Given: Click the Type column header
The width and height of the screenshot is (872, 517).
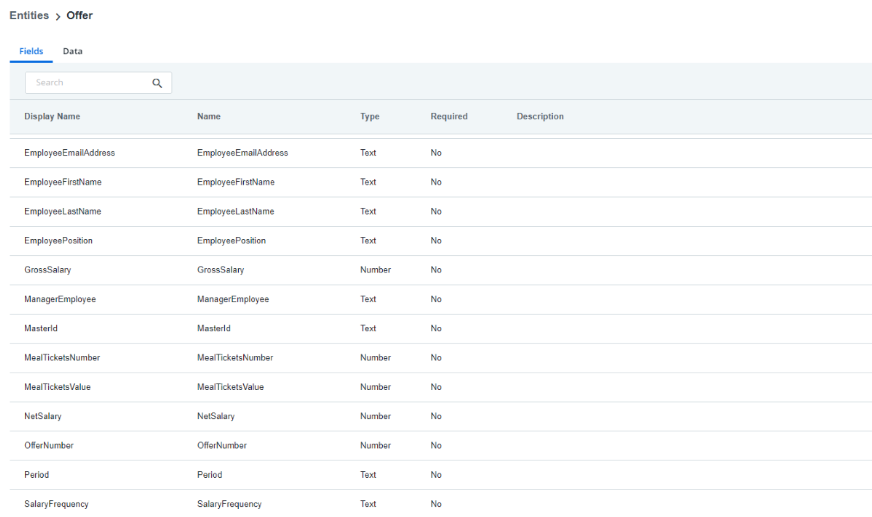Looking at the screenshot, I should coord(370,116).
